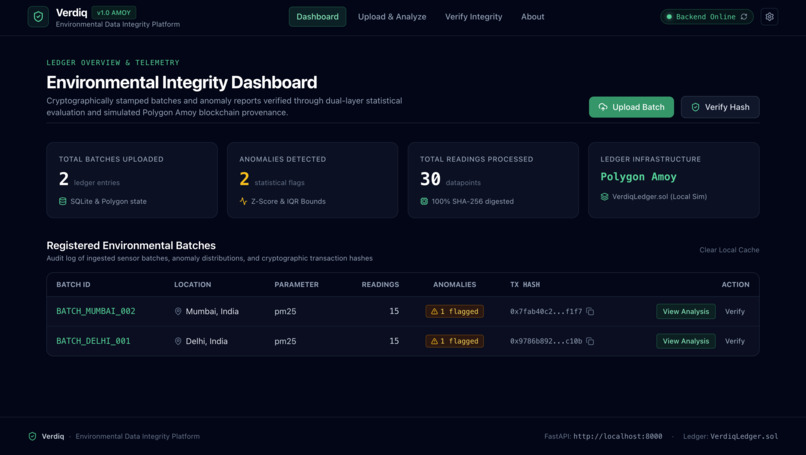Go to the Verify Integrity tab
Image resolution: width=806 pixels, height=455 pixels.
coord(473,16)
